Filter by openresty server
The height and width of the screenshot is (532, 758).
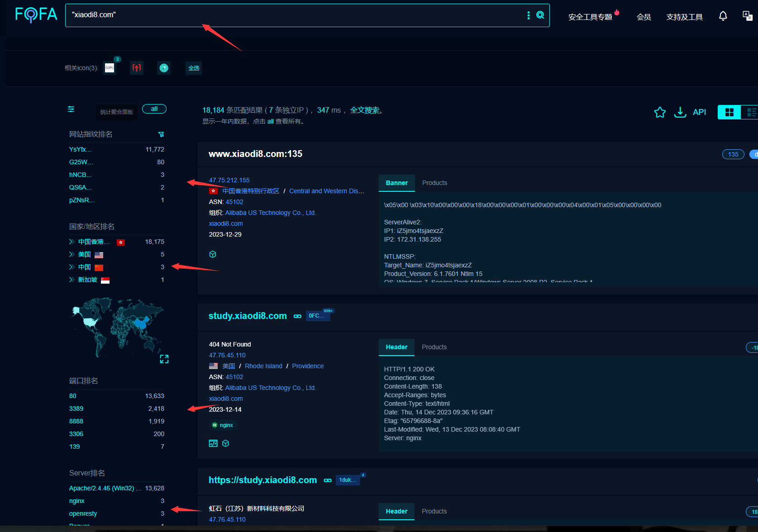pyautogui.click(x=83, y=513)
